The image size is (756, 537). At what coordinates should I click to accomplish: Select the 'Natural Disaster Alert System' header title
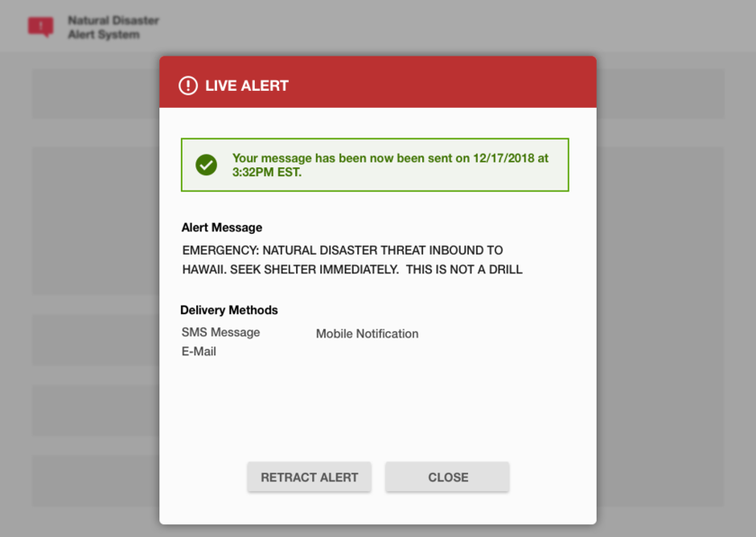pyautogui.click(x=113, y=28)
